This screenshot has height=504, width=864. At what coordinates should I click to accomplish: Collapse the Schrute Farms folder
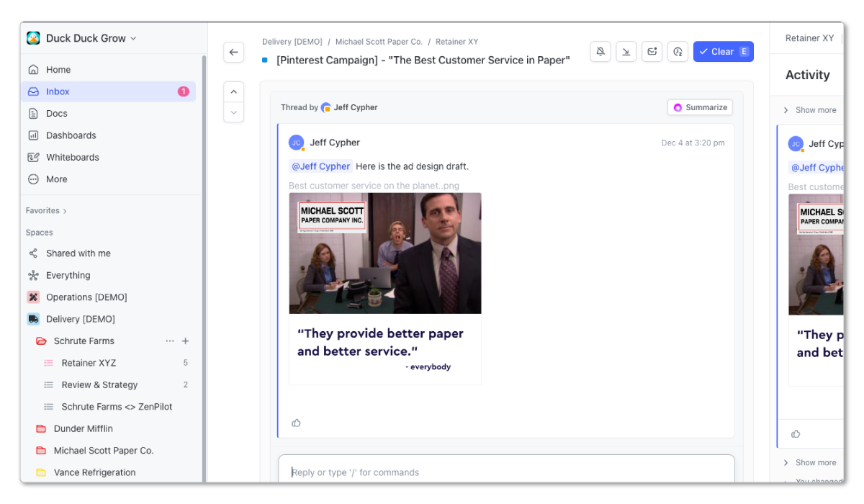tap(41, 341)
